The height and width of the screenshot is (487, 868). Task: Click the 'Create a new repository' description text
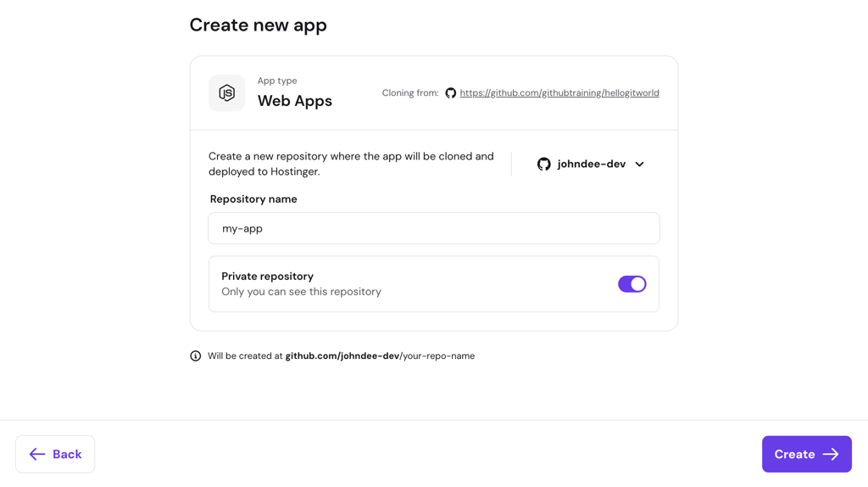(351, 164)
